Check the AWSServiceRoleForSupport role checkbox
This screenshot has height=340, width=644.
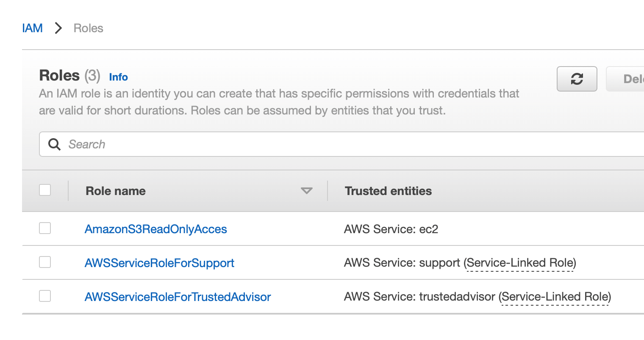point(44,262)
